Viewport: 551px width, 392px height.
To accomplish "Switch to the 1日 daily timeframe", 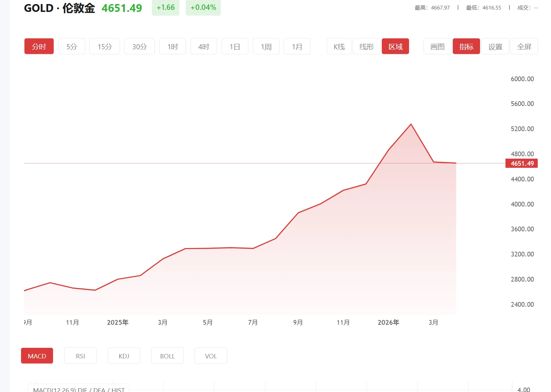I will click(x=234, y=46).
